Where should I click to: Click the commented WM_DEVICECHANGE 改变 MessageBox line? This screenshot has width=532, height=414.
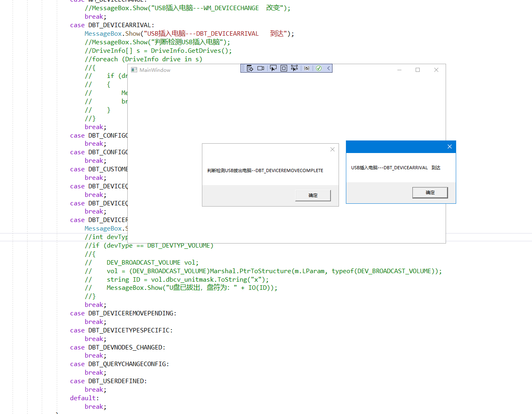pos(187,8)
